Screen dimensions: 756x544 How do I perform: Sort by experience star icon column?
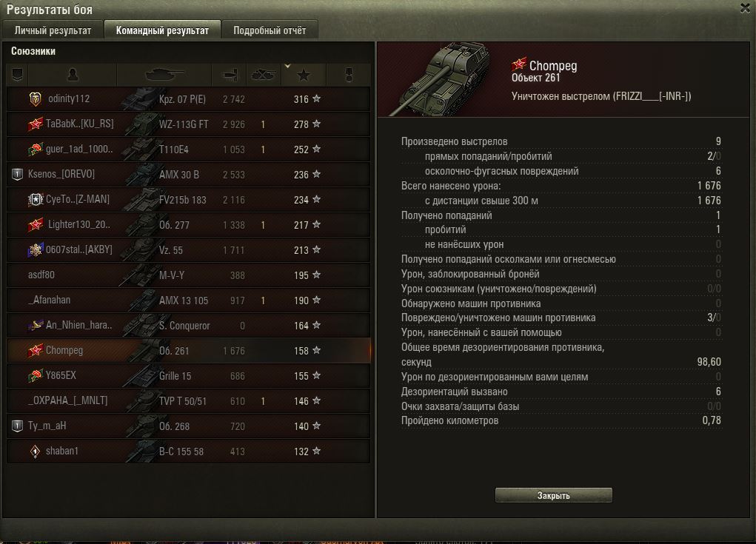[304, 75]
